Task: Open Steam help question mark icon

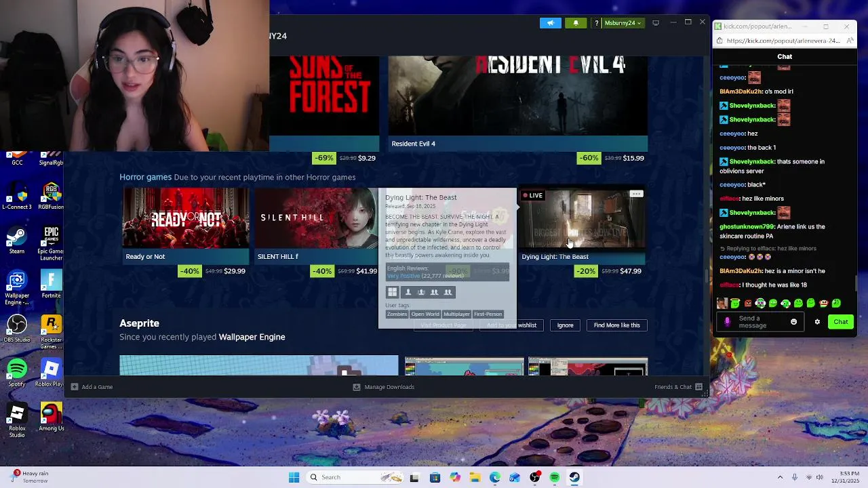Action: 596,23
